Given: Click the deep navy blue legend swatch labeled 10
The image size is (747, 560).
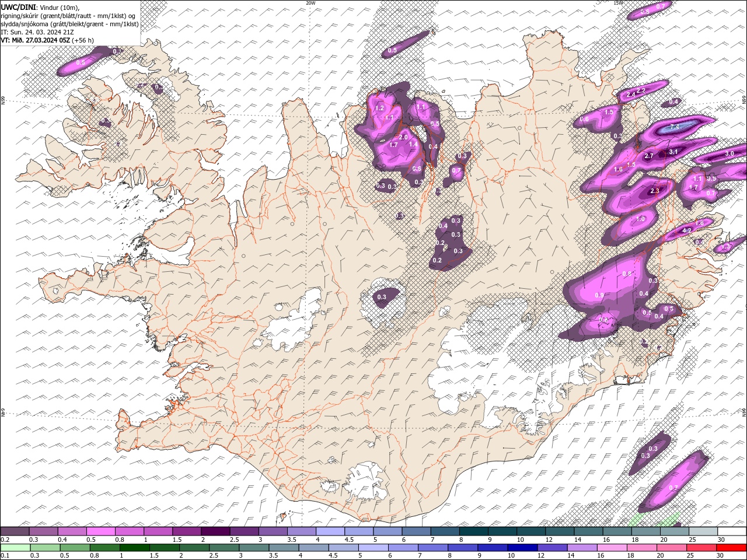Looking at the screenshot, I should point(522,547).
